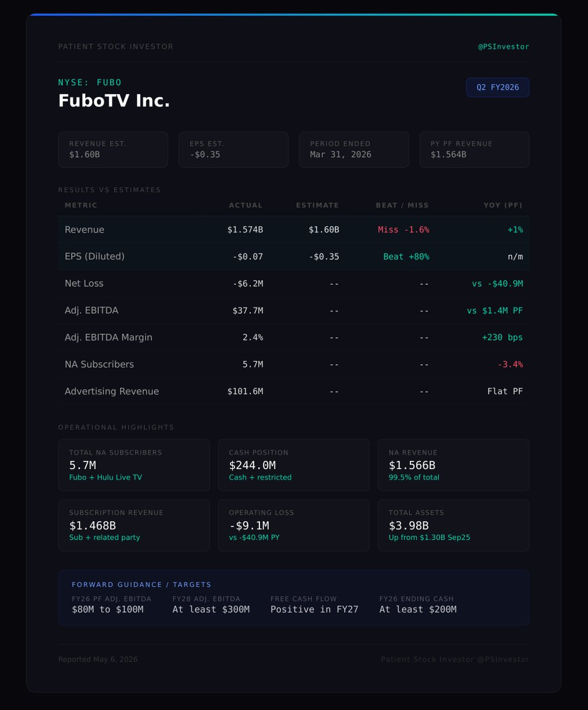Select the EPS (Diluted) row label
Image resolution: width=588 pixels, height=710 pixels.
95,256
